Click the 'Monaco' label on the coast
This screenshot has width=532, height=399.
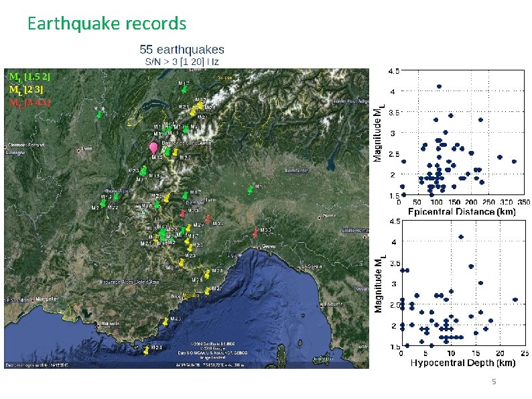[x=192, y=296]
